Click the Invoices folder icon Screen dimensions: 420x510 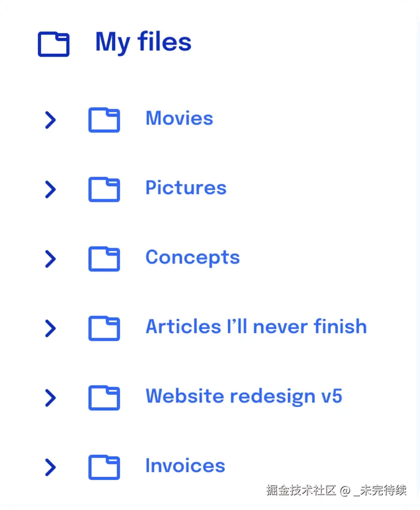click(x=104, y=467)
